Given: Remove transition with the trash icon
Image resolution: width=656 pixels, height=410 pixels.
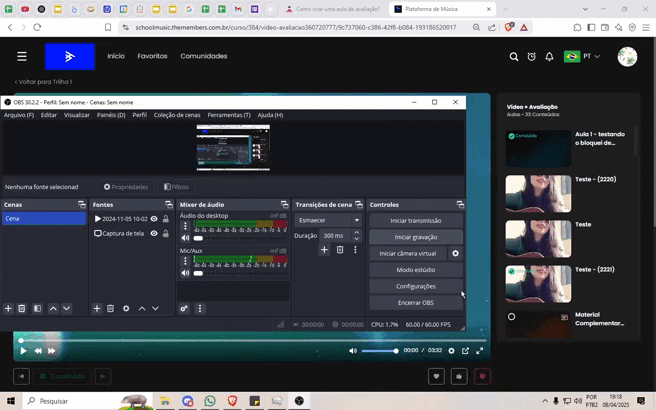Looking at the screenshot, I should [x=340, y=250].
